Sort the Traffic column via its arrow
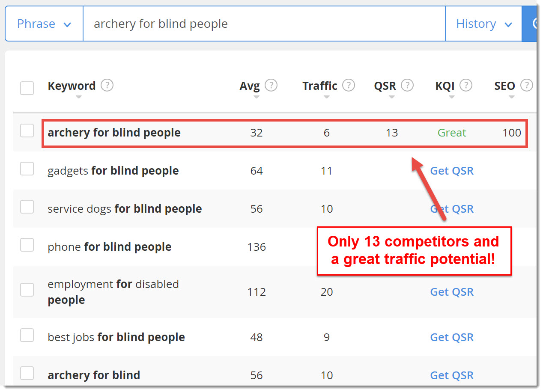Viewport: 543px width, 392px height. point(327,97)
